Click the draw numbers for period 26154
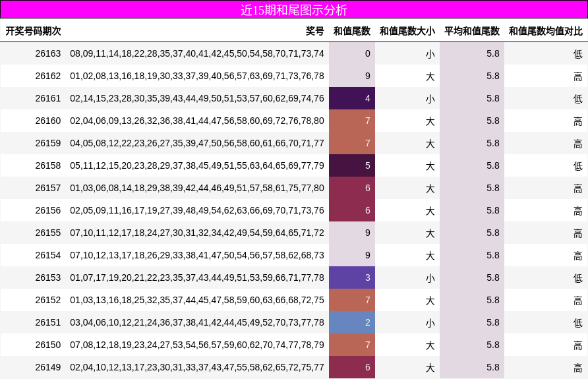Viewport: 588px width, 379px height. click(197, 255)
